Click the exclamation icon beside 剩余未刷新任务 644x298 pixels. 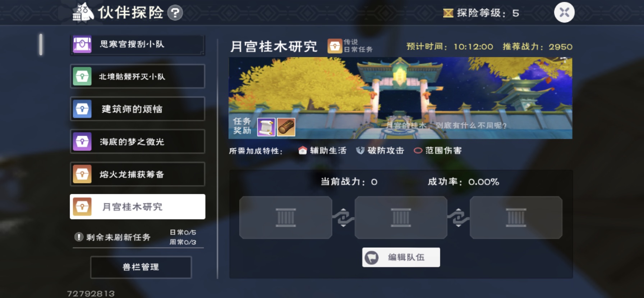tap(79, 237)
